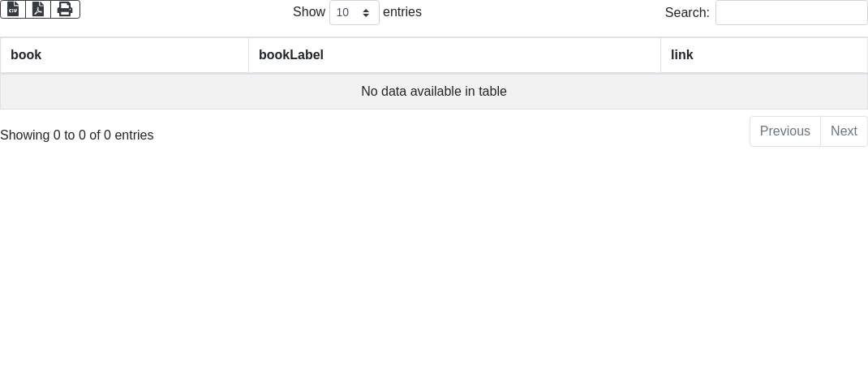Image resolution: width=868 pixels, height=365 pixels.
Task: Click the "Showing 0 to 0 of 0 entries" text
Action: pyautogui.click(x=77, y=135)
